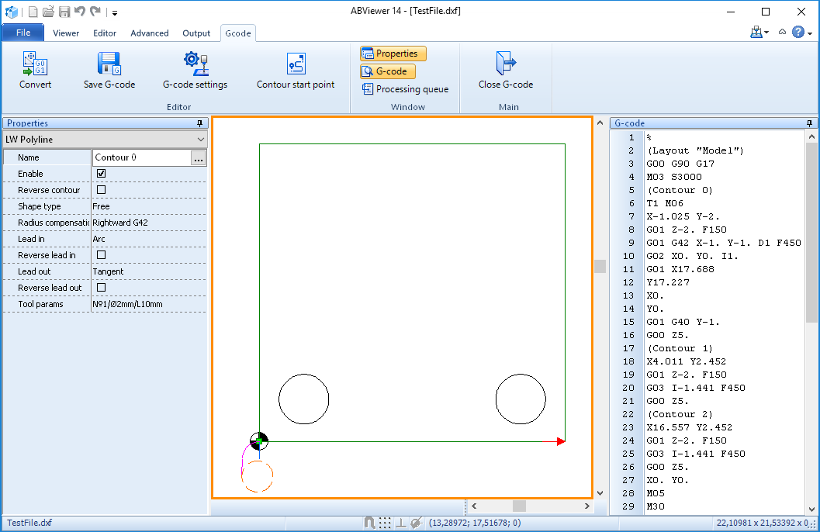Pin the G-code panel

[809, 123]
